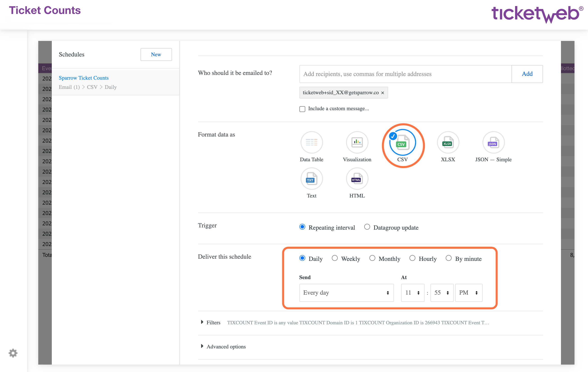Click the Add recipient button
This screenshot has width=588, height=372.
(x=527, y=74)
